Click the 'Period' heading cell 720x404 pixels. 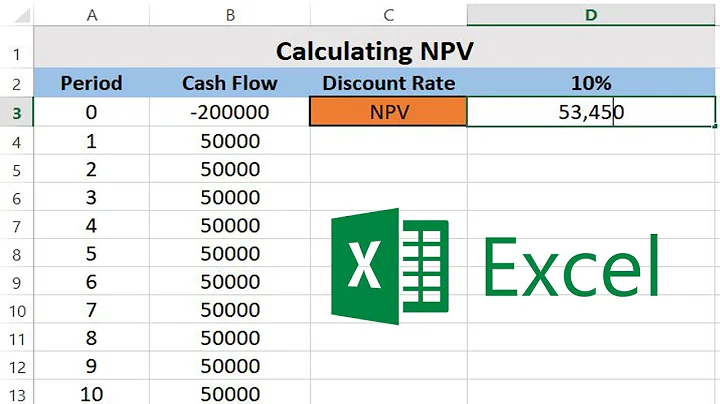[x=92, y=83]
